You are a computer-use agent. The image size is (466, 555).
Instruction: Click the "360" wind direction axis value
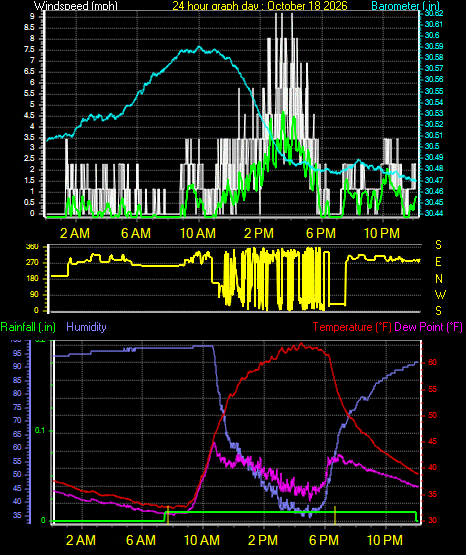pos(32,247)
